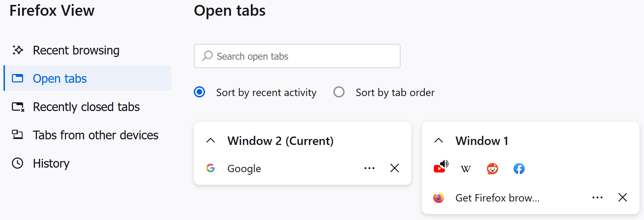The width and height of the screenshot is (644, 220).
Task: Click the Google tab link
Action: (x=244, y=168)
